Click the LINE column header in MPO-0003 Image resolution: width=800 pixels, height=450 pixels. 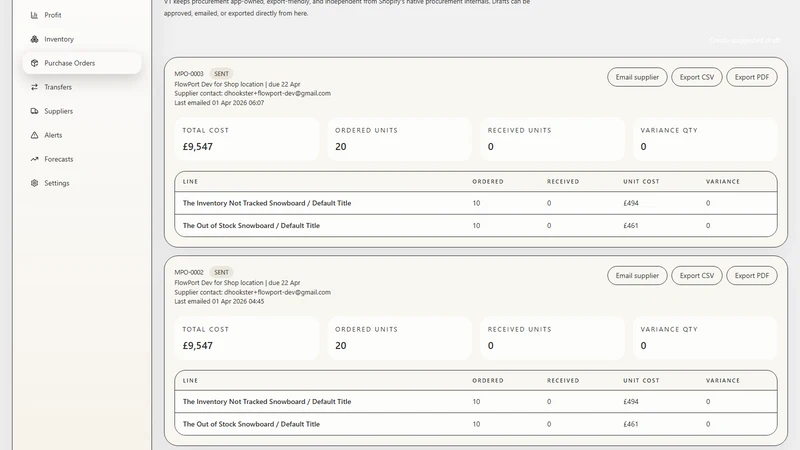(x=190, y=182)
